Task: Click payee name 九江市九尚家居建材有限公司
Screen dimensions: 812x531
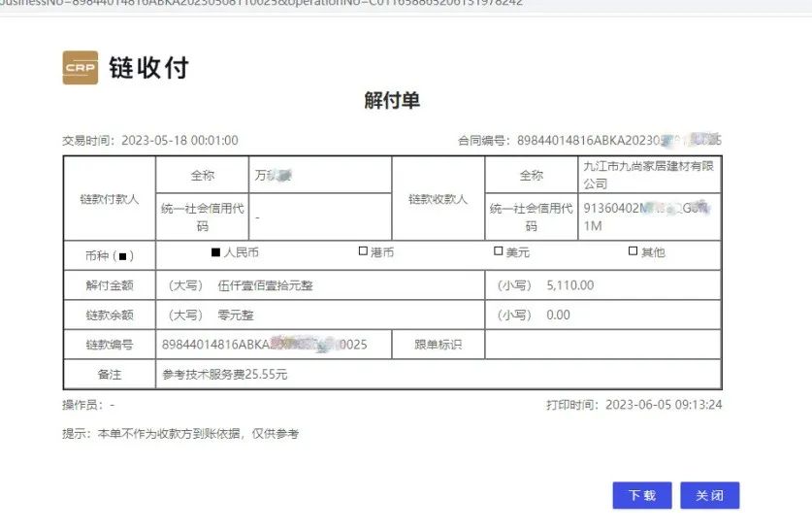Action: click(x=649, y=175)
